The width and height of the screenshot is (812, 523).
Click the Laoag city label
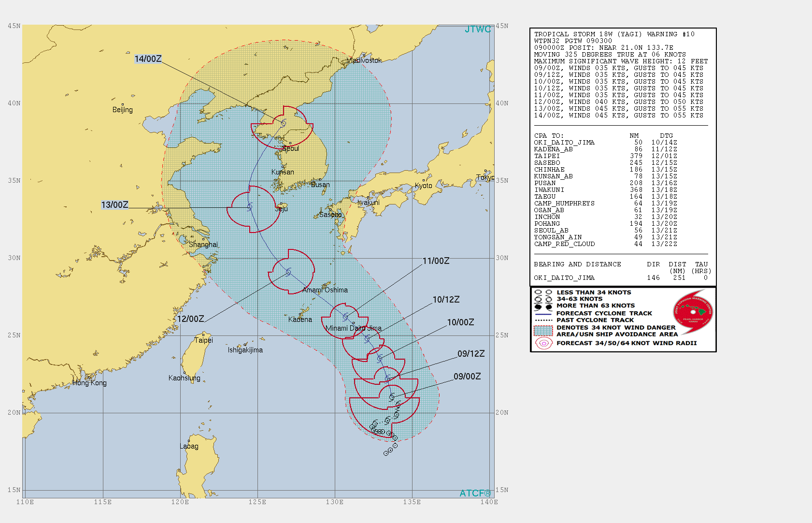189,446
